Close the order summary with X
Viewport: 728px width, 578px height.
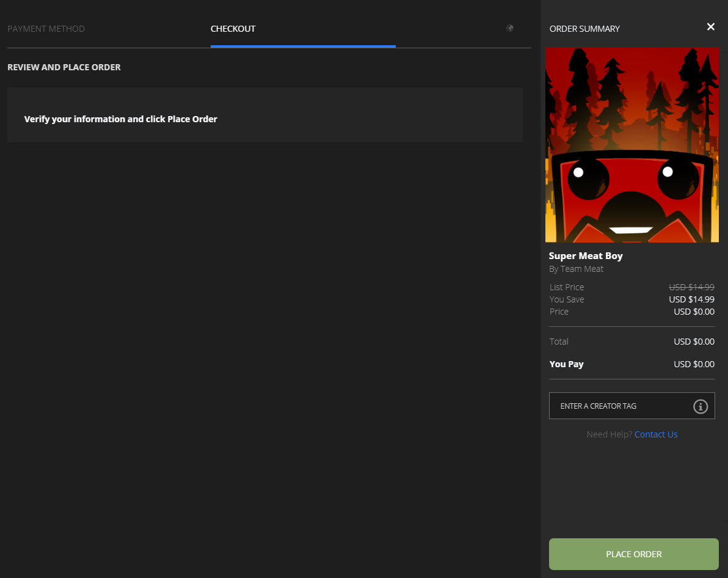pyautogui.click(x=710, y=27)
